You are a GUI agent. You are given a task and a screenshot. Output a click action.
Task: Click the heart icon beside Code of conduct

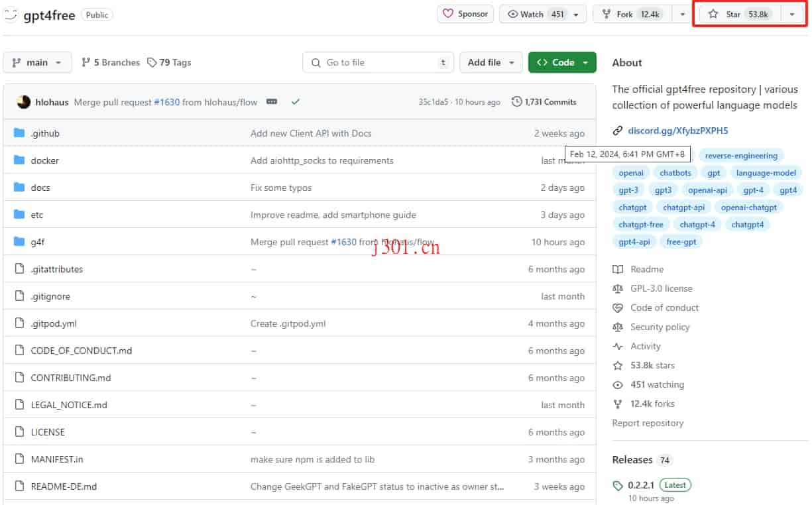tap(618, 308)
